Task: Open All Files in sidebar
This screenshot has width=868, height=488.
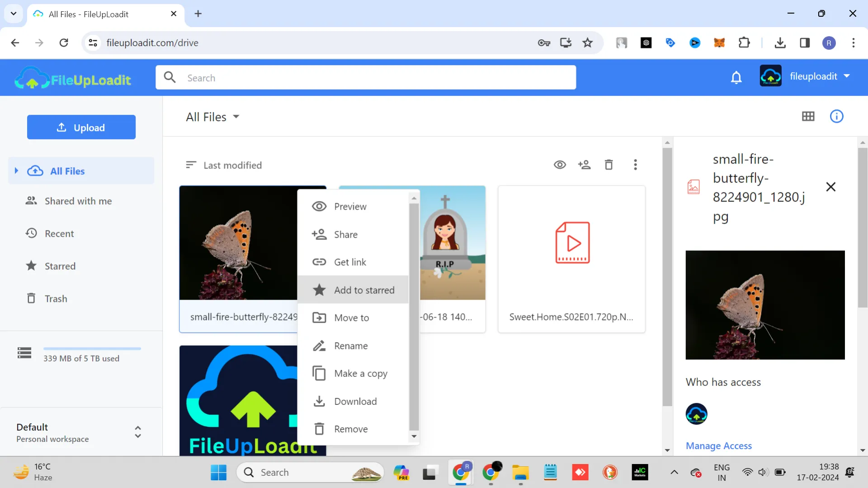Action: pyautogui.click(x=81, y=171)
